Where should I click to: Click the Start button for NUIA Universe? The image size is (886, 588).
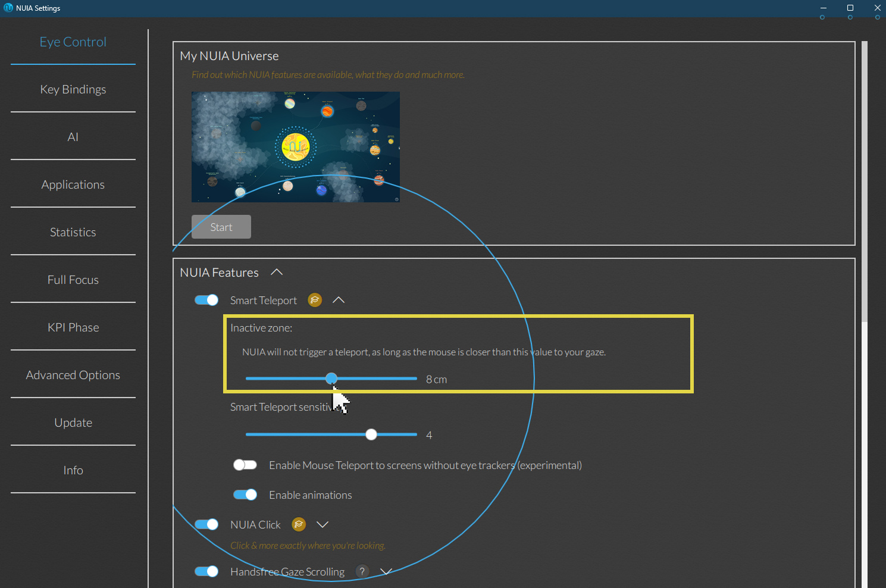coord(221,227)
